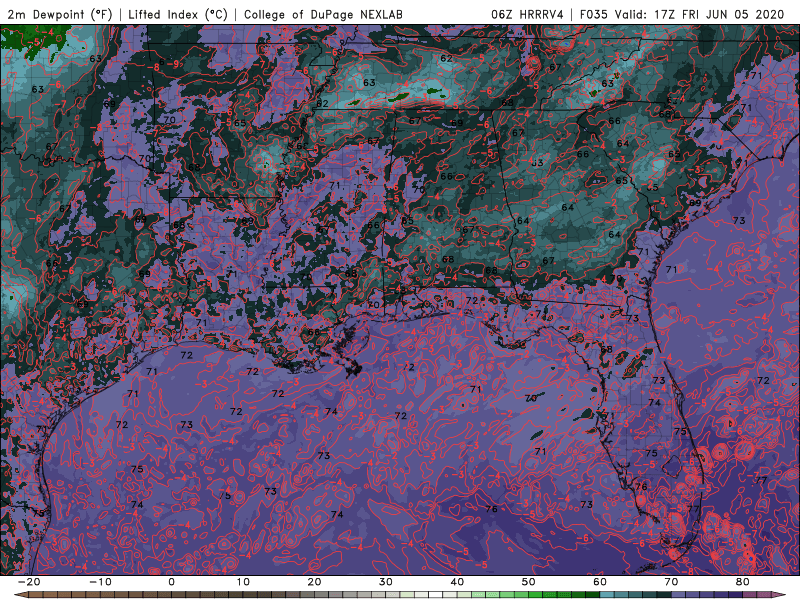The image size is (800, 600).
Task: Click the "-10" color scale label
Action: tap(100, 582)
